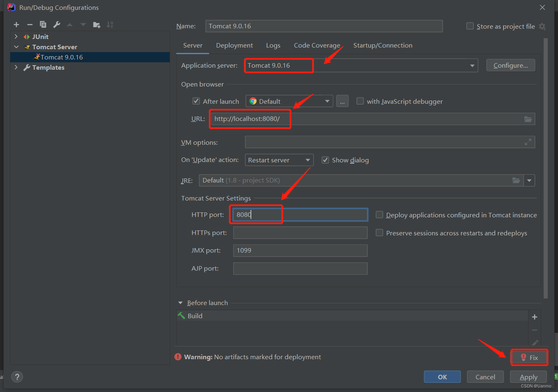Toggle Store as project file checkbox

[470, 26]
